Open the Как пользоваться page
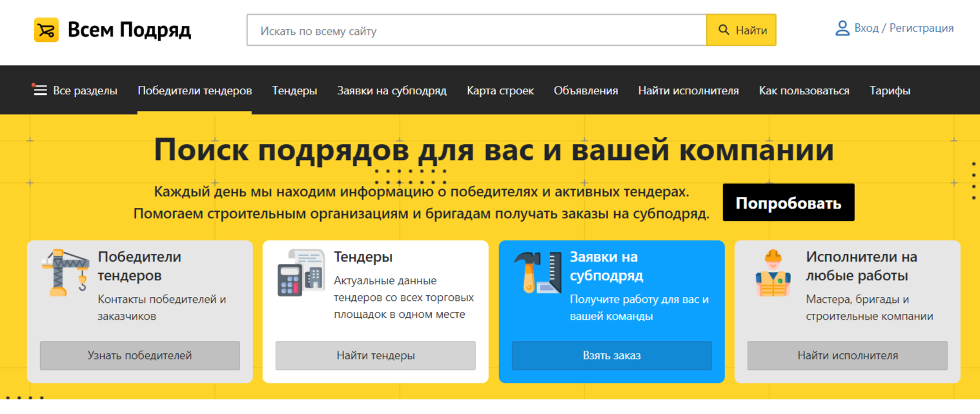The height and width of the screenshot is (414, 980). click(804, 90)
